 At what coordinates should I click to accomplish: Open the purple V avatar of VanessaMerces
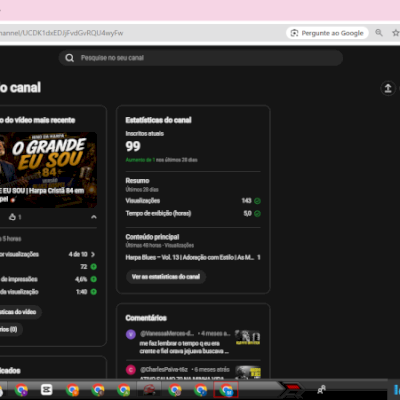point(131,334)
